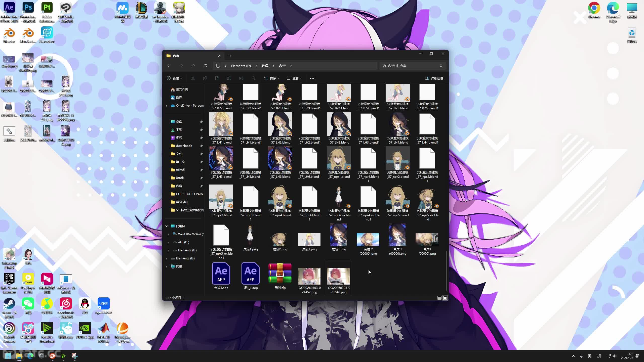This screenshot has height=362, width=644.
Task: Click the Back navigation arrow
Action: coord(169,66)
